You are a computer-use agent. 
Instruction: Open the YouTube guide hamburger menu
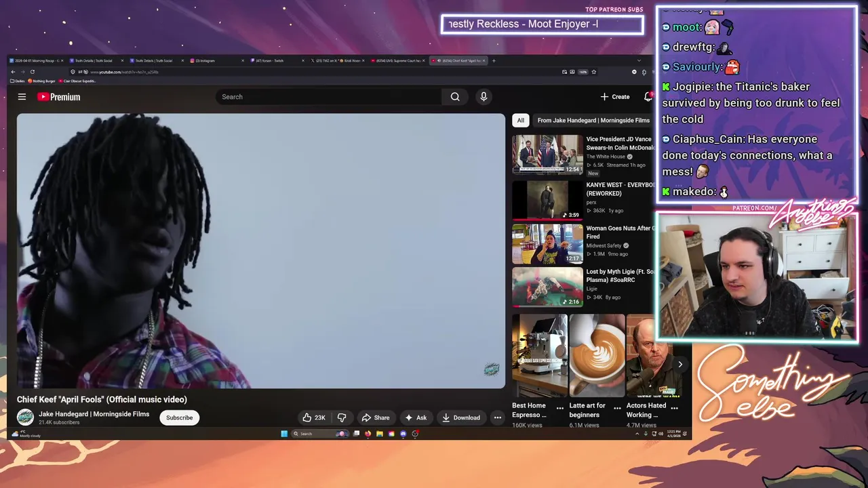(x=22, y=97)
